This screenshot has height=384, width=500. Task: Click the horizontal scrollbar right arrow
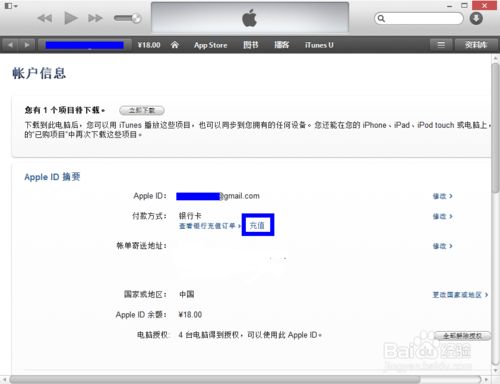click(487, 379)
